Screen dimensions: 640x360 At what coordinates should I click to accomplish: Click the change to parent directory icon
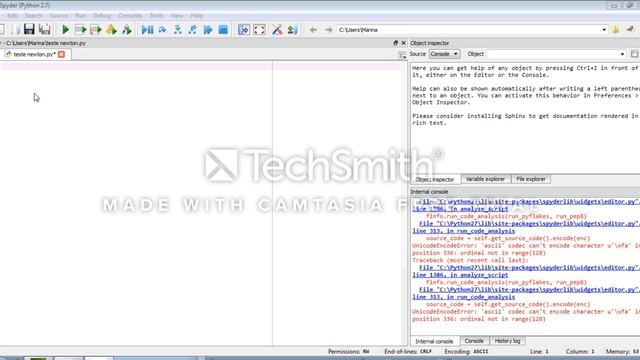pyautogui.click(x=631, y=29)
